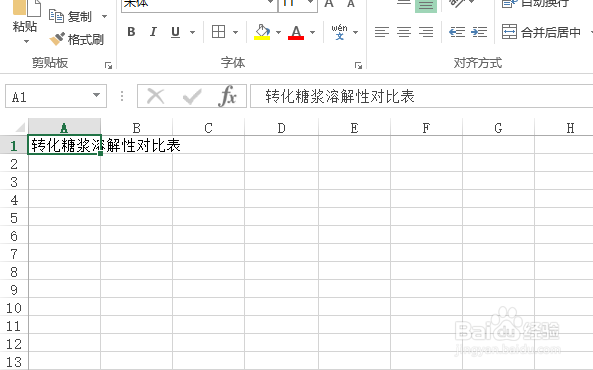Center text horizontally

(x=404, y=32)
